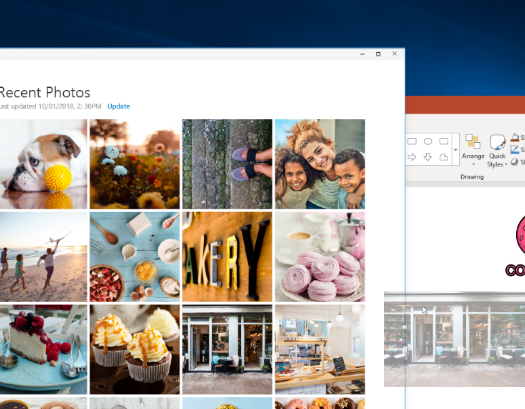Click the storefront image on the PowerPoint slide

pos(455,339)
